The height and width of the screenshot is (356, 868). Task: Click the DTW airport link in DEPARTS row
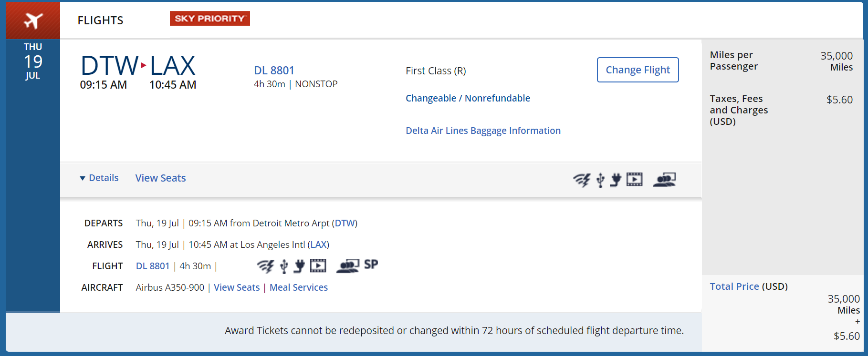point(345,223)
